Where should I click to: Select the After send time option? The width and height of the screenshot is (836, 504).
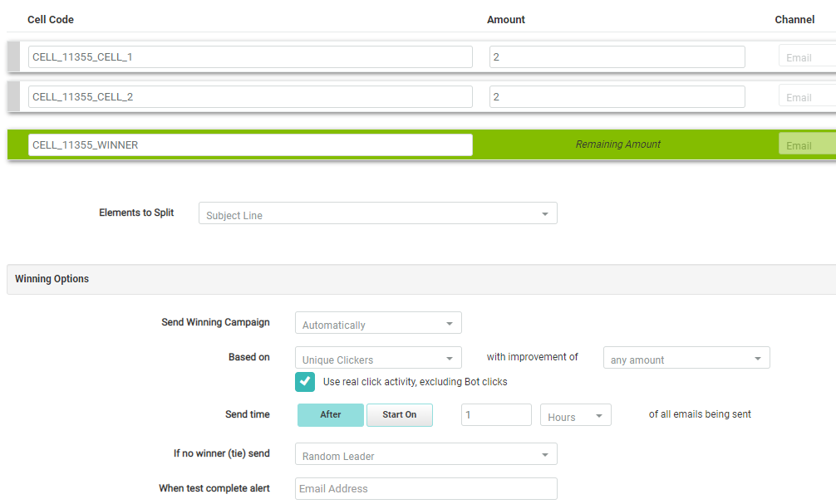pos(330,415)
